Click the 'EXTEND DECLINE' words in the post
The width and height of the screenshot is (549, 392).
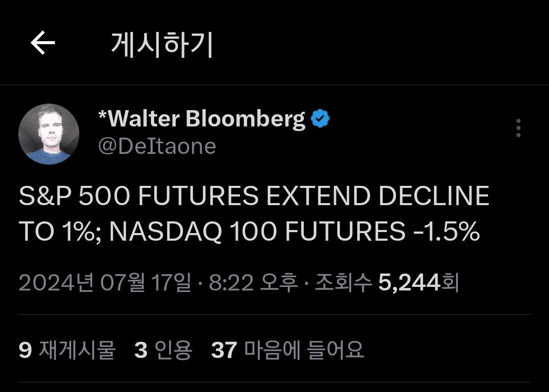(x=378, y=196)
